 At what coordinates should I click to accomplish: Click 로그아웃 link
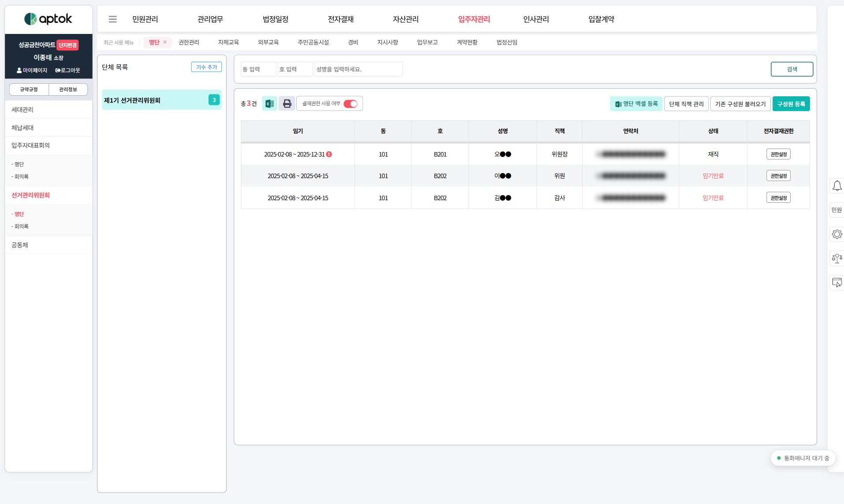67,71
